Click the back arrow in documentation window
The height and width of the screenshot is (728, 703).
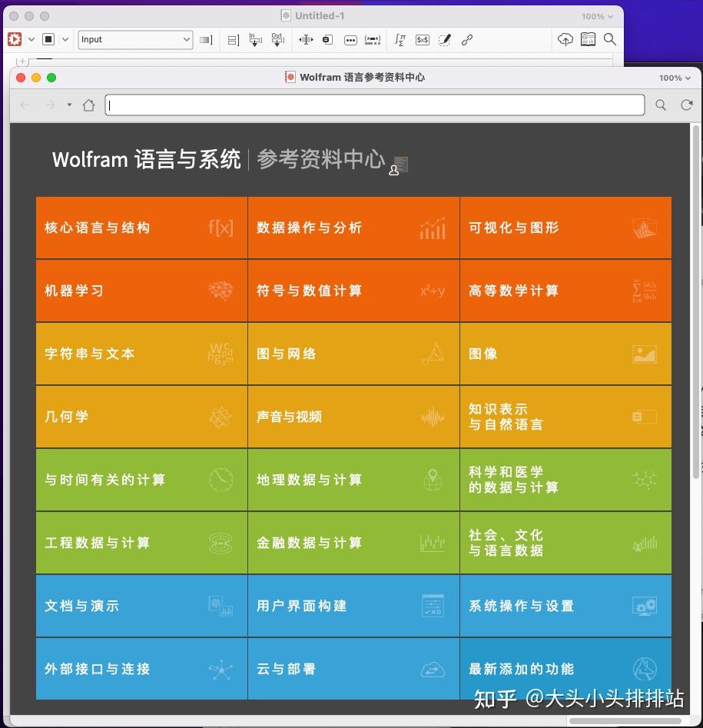tap(25, 105)
